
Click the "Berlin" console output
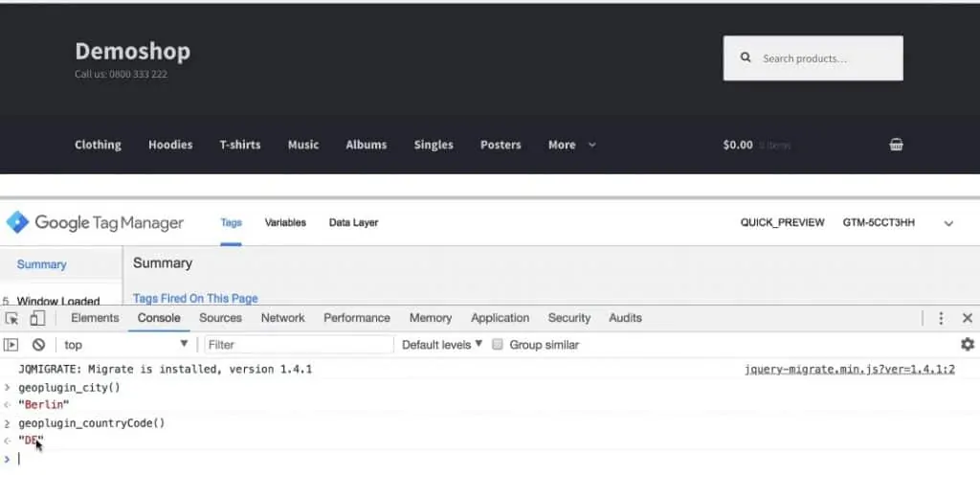tap(44, 404)
